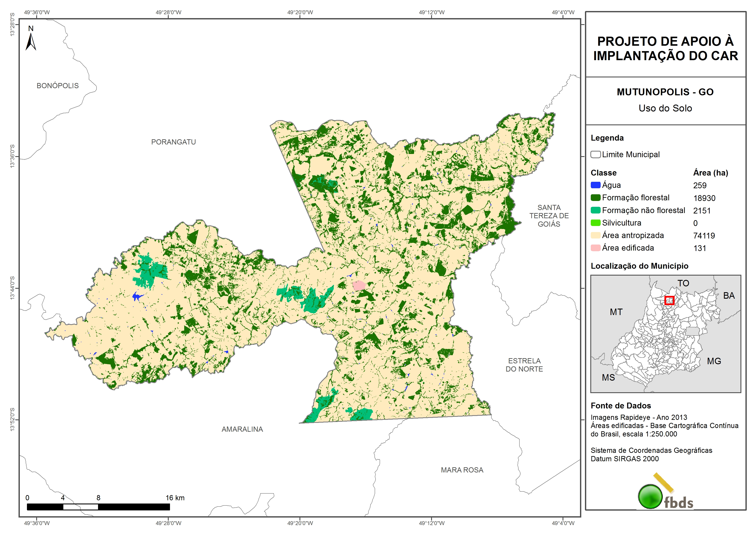This screenshot has height=535, width=756.
Task: Click the MG state label in inset
Action: (x=714, y=361)
